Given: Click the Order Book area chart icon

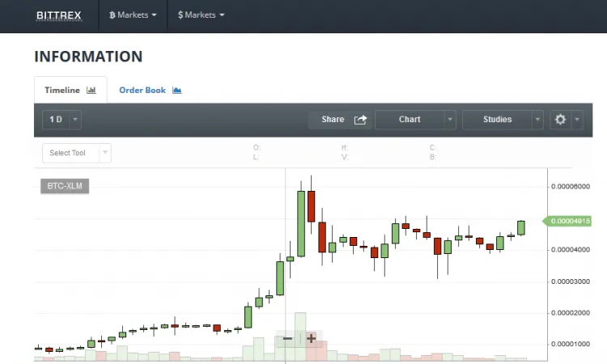Looking at the screenshot, I should (177, 90).
